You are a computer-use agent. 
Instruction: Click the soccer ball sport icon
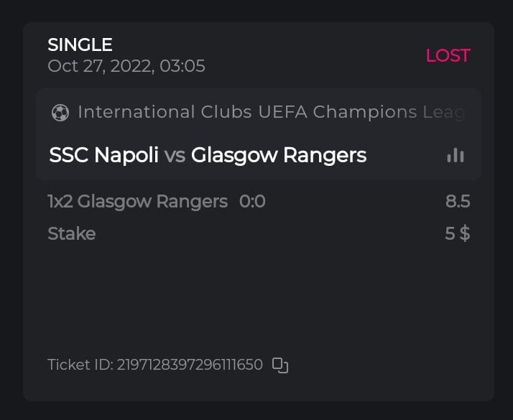(60, 113)
